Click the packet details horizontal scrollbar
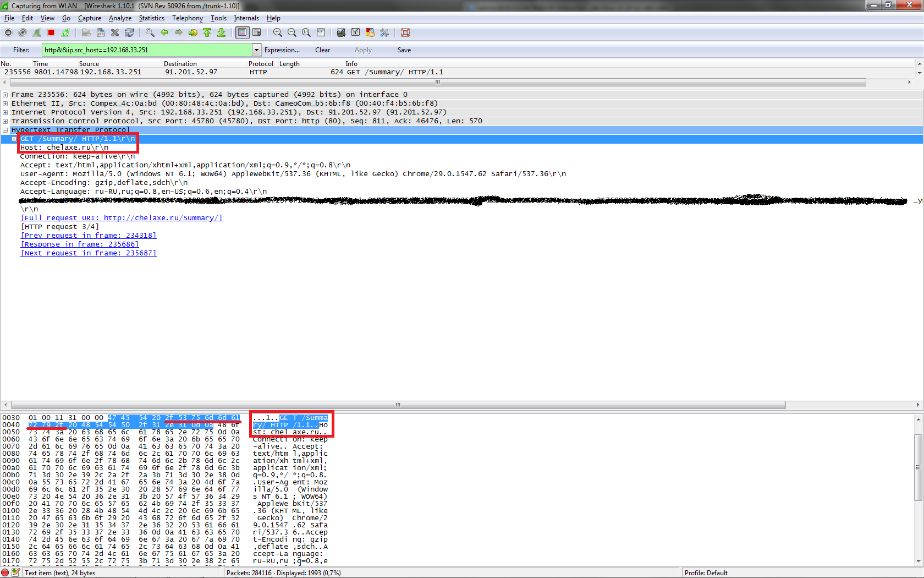 click(398, 405)
